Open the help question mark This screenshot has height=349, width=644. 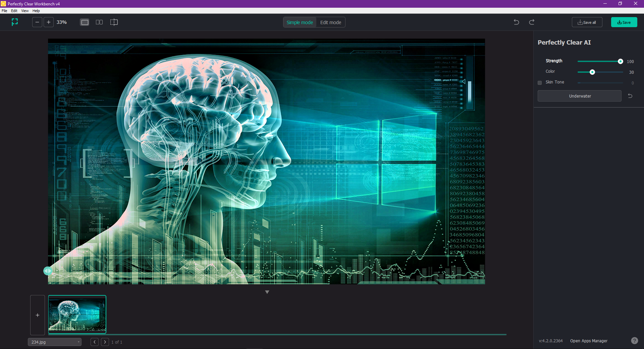click(x=635, y=341)
